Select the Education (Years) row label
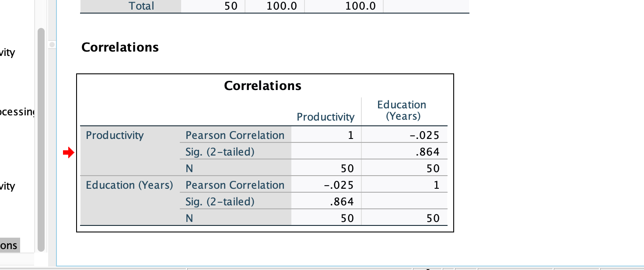644x270 pixels. click(x=129, y=185)
